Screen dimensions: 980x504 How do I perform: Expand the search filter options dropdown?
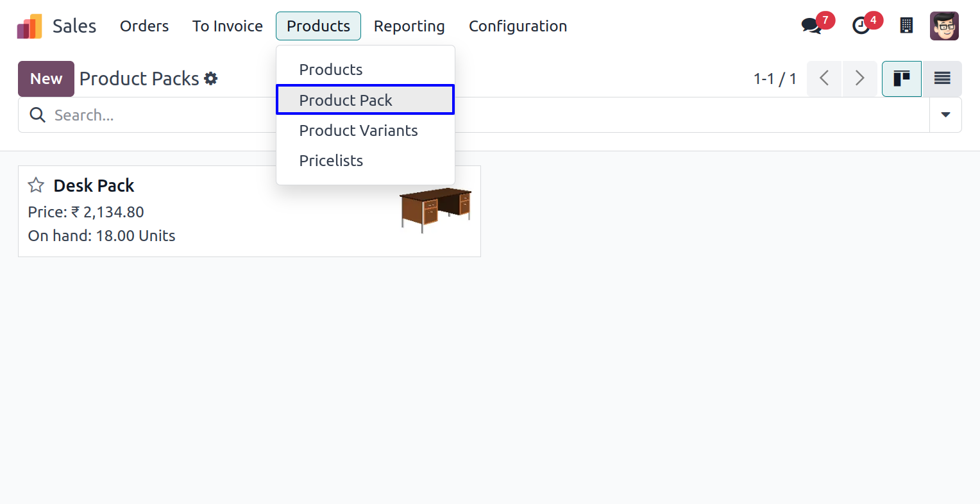(x=945, y=115)
